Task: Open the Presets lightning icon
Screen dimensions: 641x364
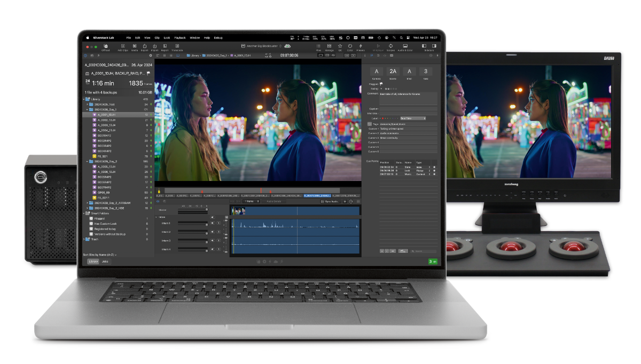Action: (x=361, y=47)
